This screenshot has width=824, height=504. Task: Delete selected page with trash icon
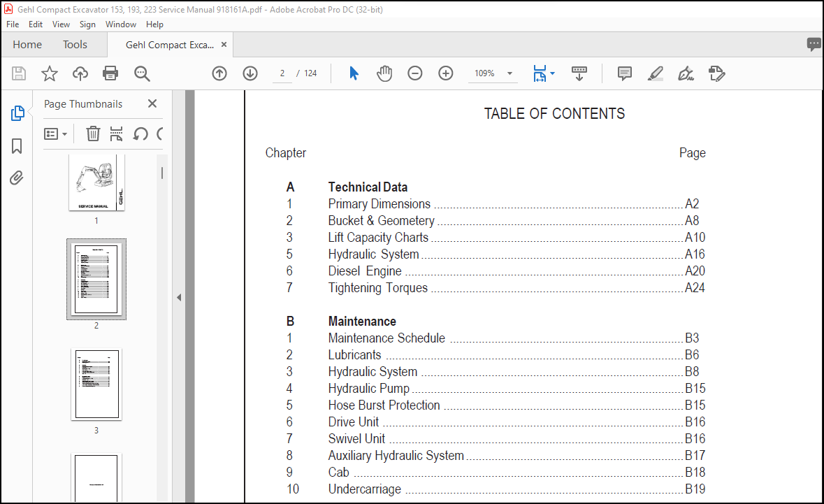(93, 134)
